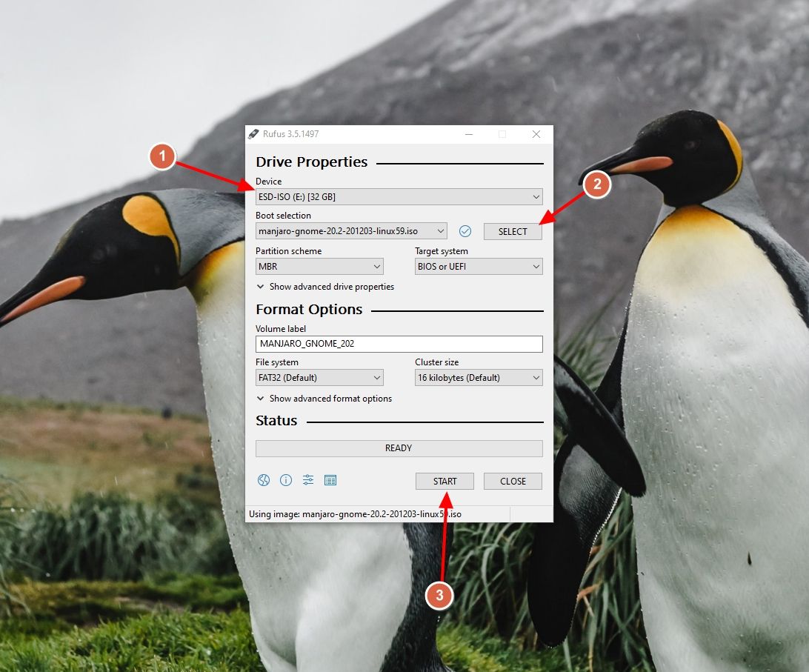Open the Target system dropdown
Viewport: 809px width, 672px height.
click(x=479, y=267)
